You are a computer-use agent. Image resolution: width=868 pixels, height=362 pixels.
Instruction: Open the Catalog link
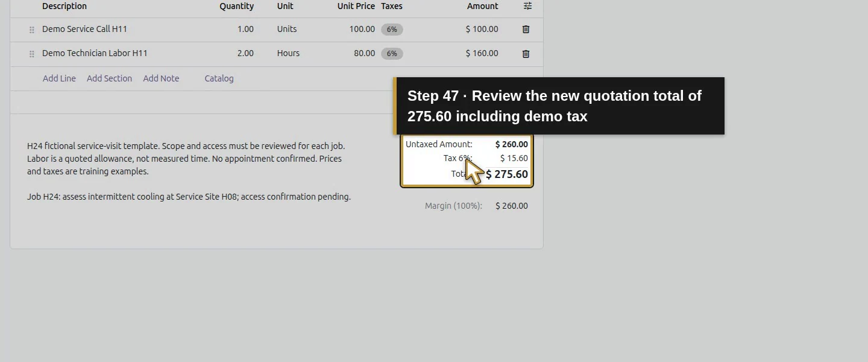pos(219,78)
